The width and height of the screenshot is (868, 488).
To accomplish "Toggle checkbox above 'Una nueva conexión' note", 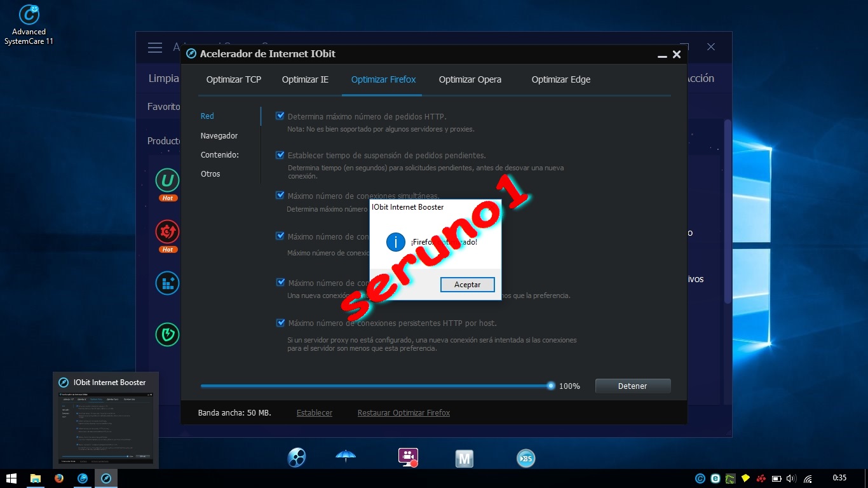I will tap(280, 282).
